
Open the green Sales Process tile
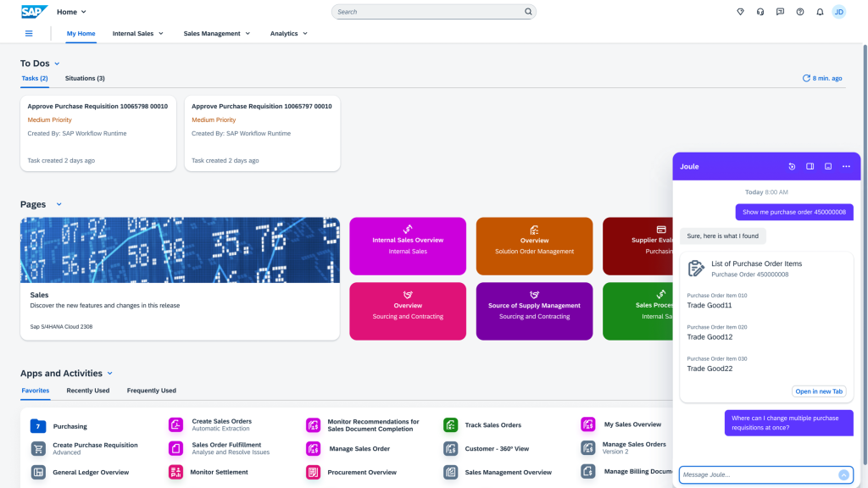pos(637,311)
